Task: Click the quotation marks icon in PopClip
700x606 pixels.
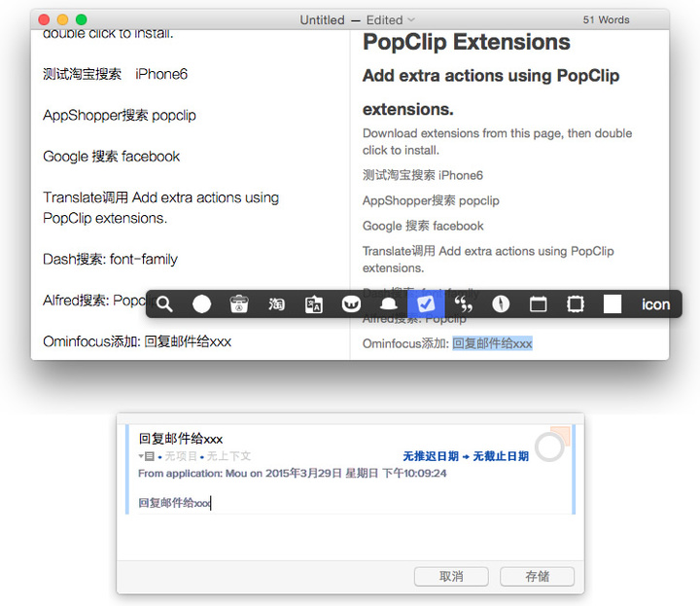Action: point(464,304)
